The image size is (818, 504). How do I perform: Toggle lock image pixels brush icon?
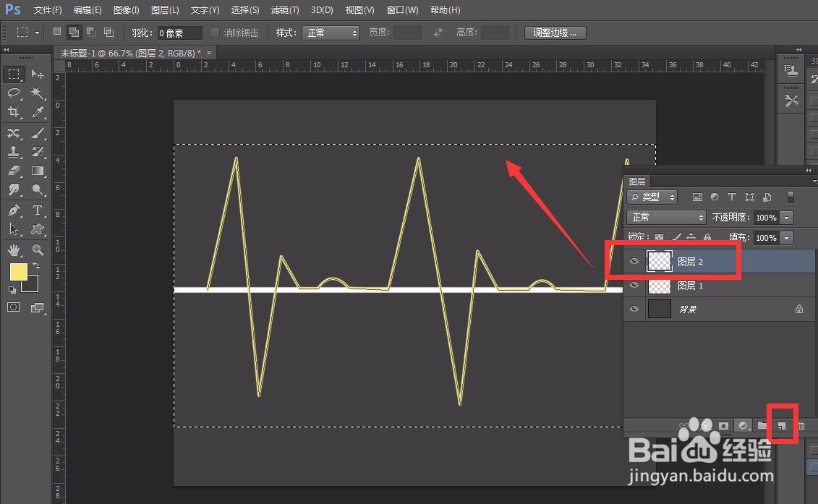pyautogui.click(x=677, y=237)
